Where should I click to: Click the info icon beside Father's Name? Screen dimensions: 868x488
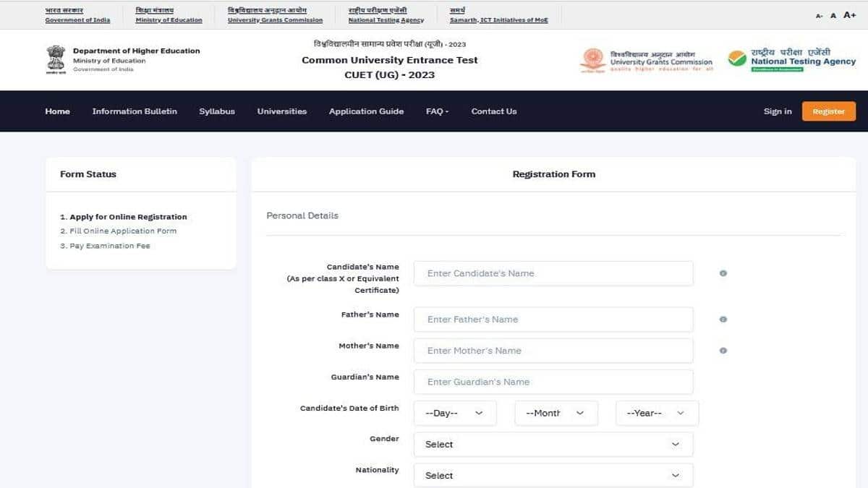click(723, 319)
